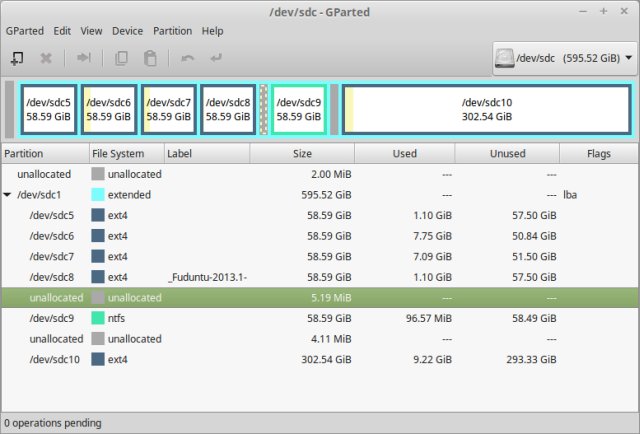Viewport: 640px width, 434px height.
Task: Select /dev/sdc7 block in disk map
Action: click(x=169, y=109)
